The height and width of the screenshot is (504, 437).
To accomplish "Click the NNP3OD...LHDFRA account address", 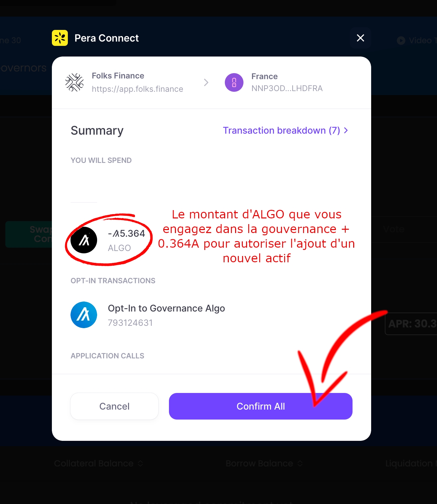I will (x=287, y=88).
